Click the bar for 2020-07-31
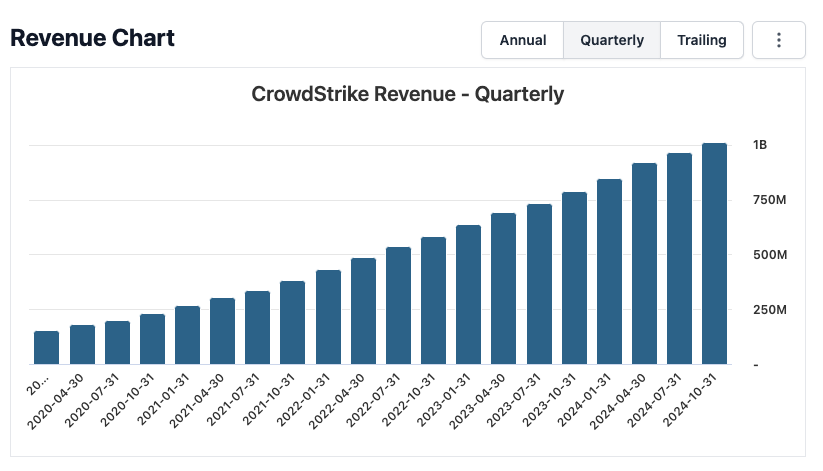The width and height of the screenshot is (823, 471). tap(117, 343)
